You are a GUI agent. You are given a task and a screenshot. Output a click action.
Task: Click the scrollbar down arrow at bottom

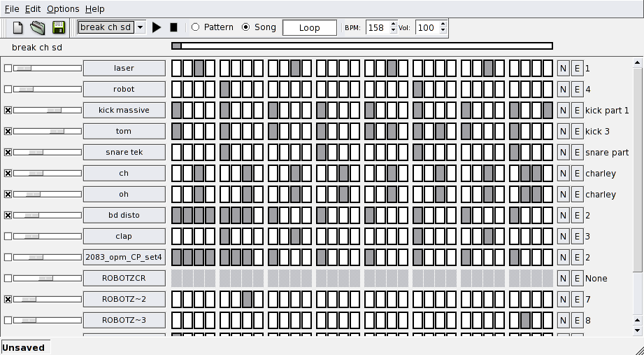(x=637, y=330)
